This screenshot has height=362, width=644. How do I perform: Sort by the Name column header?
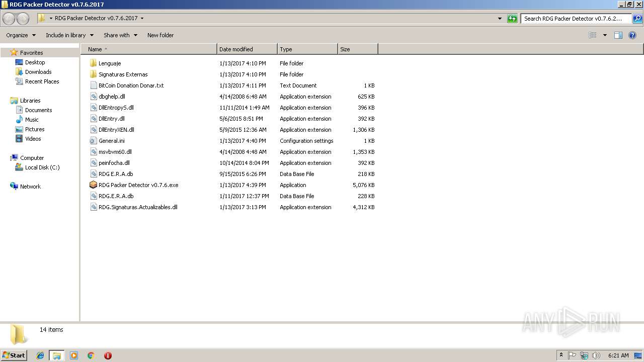149,49
